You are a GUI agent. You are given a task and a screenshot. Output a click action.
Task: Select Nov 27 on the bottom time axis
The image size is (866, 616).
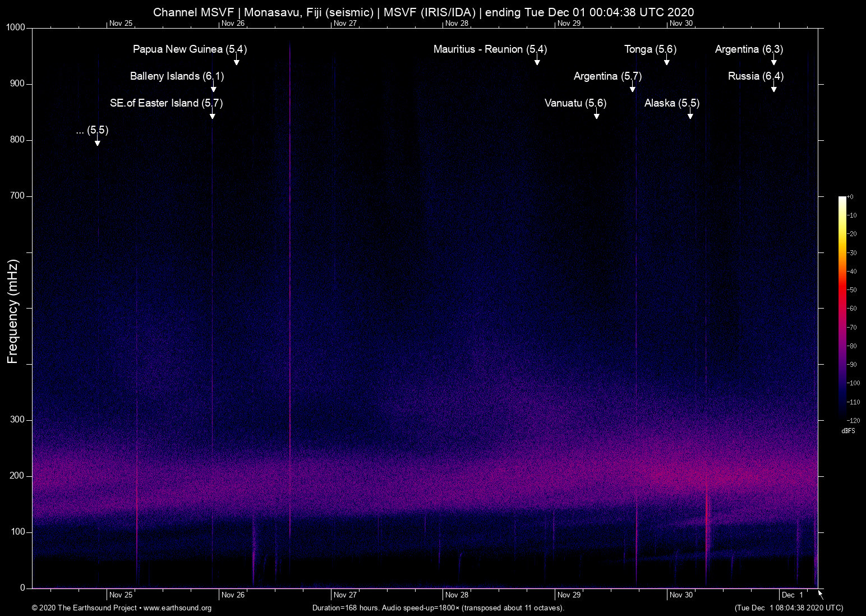tap(345, 595)
